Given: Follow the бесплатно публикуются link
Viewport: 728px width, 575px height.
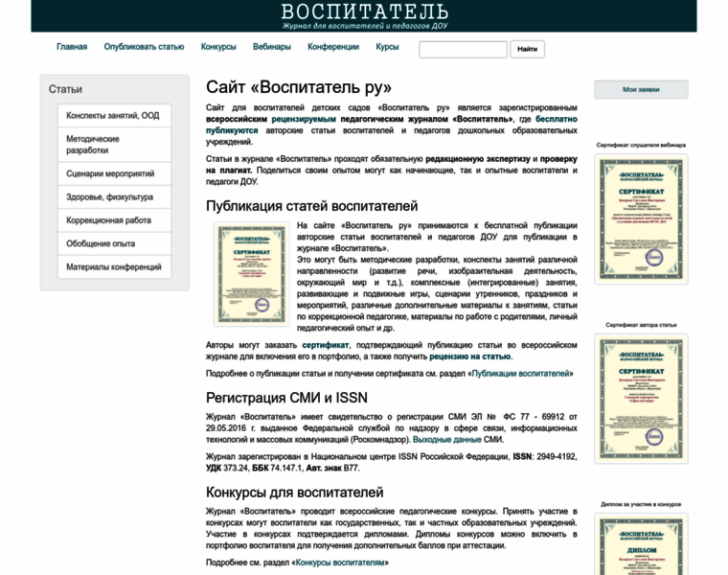Looking at the screenshot, I should click(x=557, y=120).
